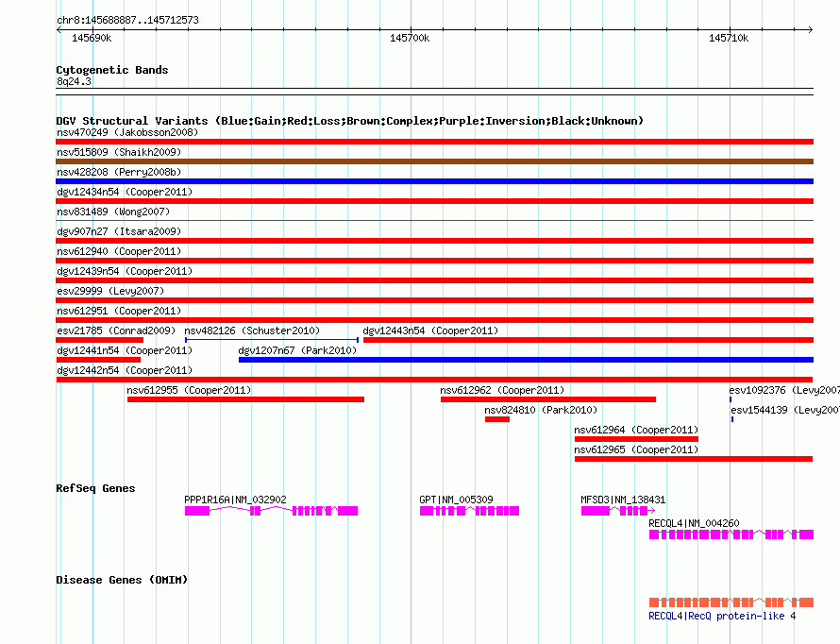Select the brown nsv515809 (Shaikh2009) complex variant bar

pyautogui.click(x=434, y=161)
